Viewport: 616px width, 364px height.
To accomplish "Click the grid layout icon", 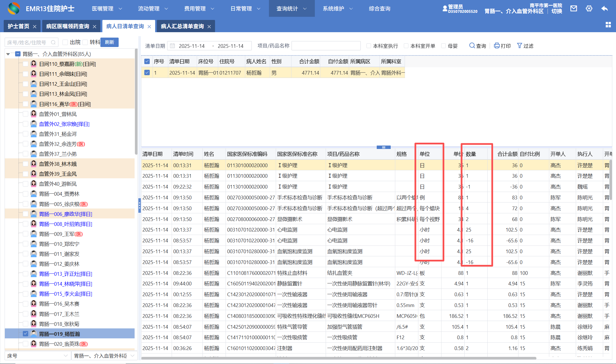I will tap(608, 25).
